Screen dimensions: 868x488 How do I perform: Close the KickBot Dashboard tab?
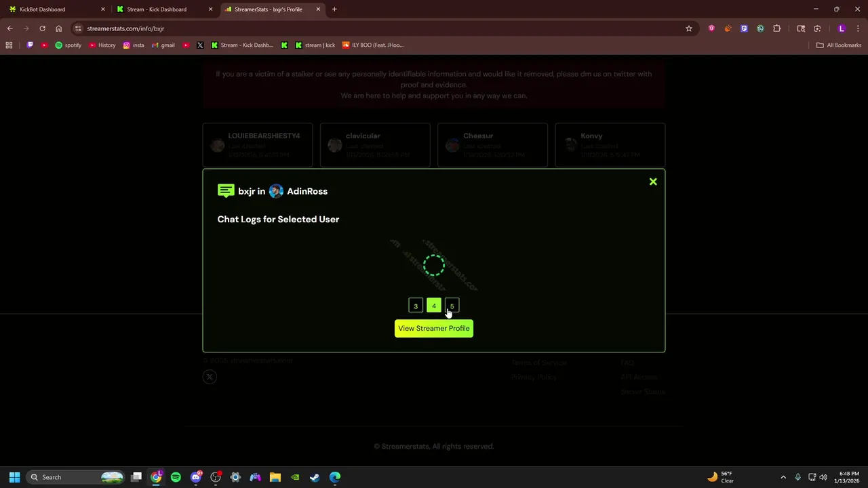(103, 9)
